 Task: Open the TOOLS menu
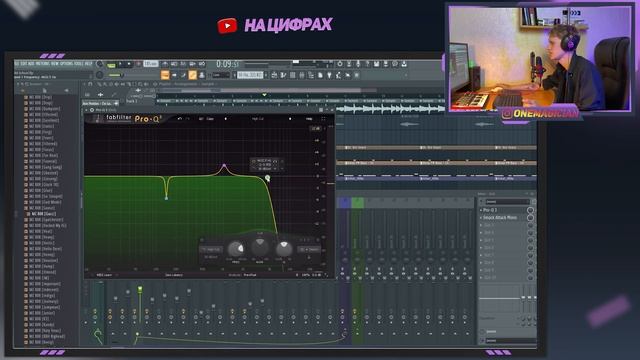coord(78,64)
